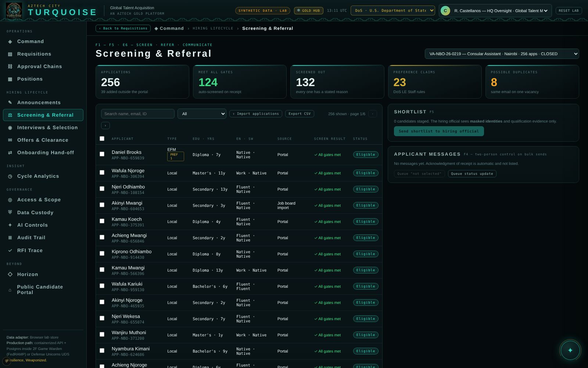Click the Horizon diamond outline icon
This screenshot has width=588, height=368.
coord(10,275)
